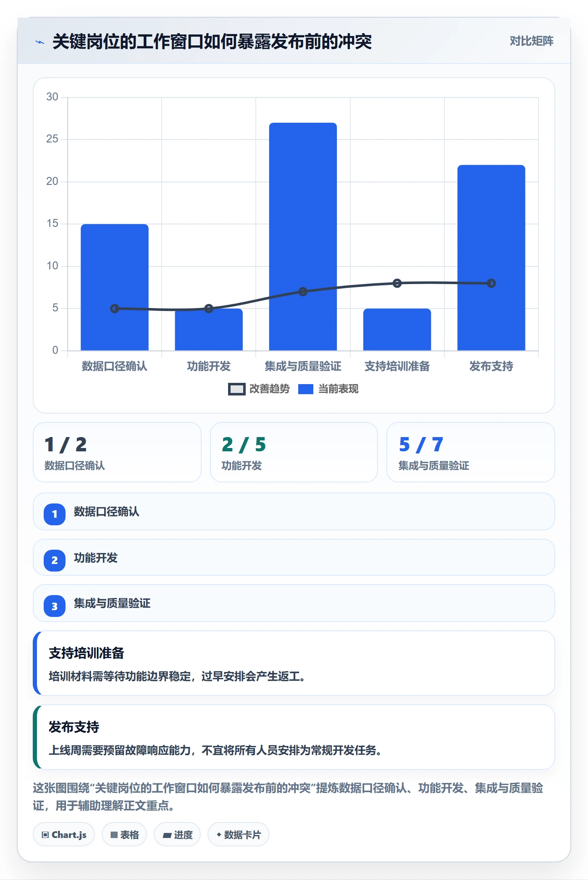Click the 对比矩阵 label in header
The height and width of the screenshot is (880, 588).
click(x=531, y=41)
